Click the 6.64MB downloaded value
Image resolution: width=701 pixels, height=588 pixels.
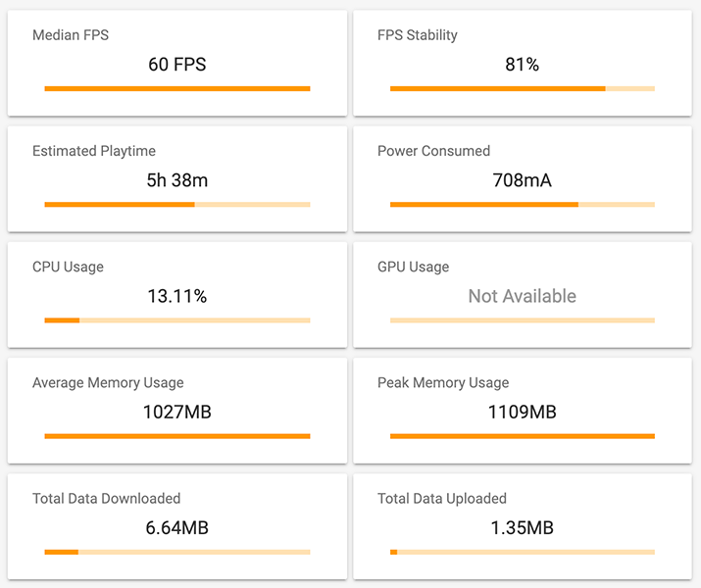coord(177,527)
